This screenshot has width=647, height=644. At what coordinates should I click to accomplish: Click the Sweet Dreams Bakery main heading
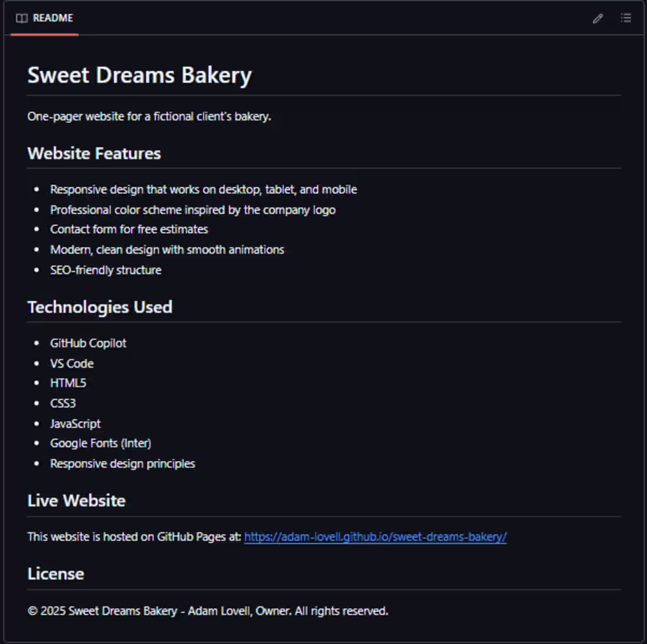[139, 75]
